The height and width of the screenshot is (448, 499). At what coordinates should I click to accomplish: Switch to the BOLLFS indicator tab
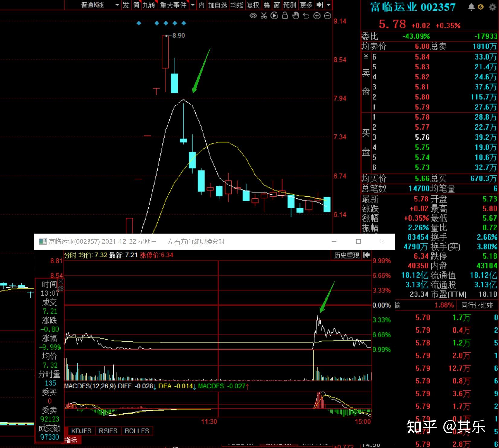137,431
